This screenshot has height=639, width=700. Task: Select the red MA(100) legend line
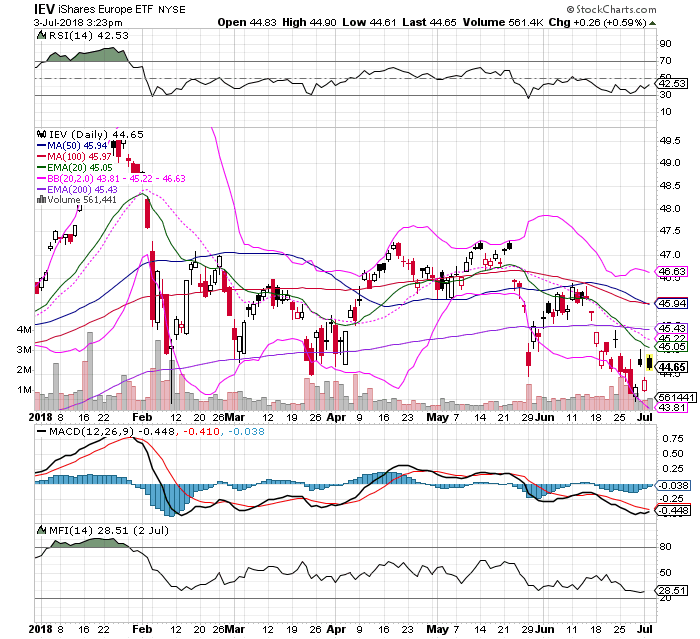point(42,156)
